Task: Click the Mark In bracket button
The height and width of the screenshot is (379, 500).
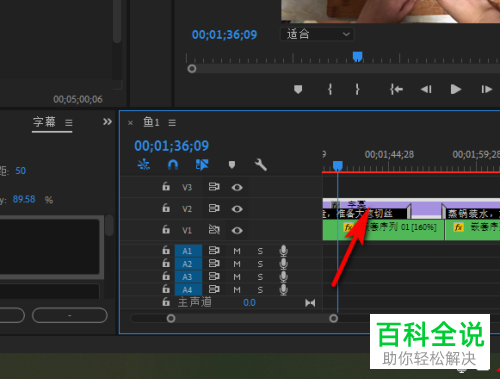Action: pyautogui.click(x=330, y=89)
